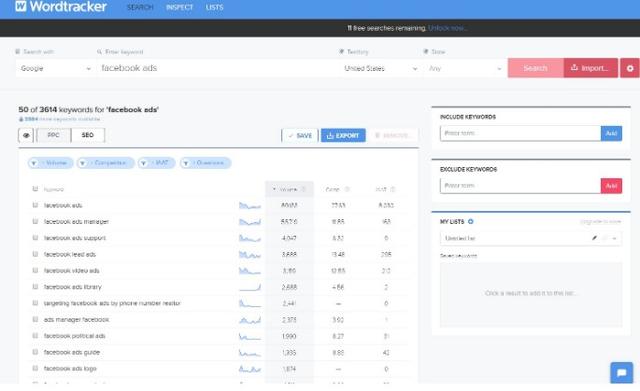Follow the Unlock now link
640x391 pixels.
447,28
